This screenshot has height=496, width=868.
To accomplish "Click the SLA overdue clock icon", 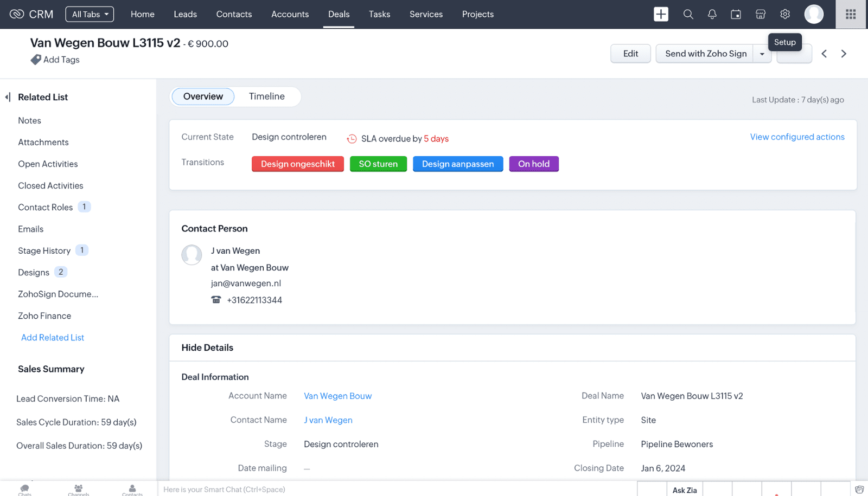I will [x=352, y=139].
